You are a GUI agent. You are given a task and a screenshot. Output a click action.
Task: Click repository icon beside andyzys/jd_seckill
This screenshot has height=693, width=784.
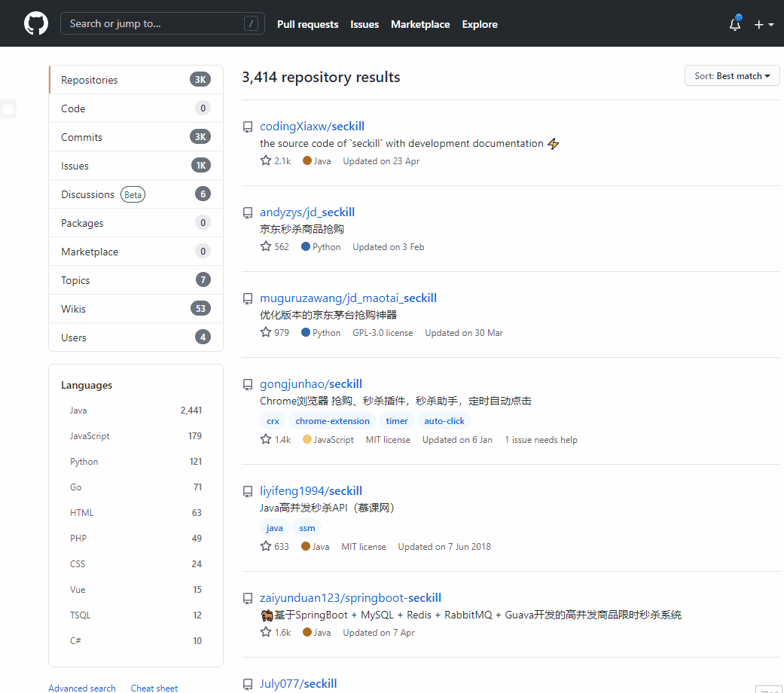[247, 213]
